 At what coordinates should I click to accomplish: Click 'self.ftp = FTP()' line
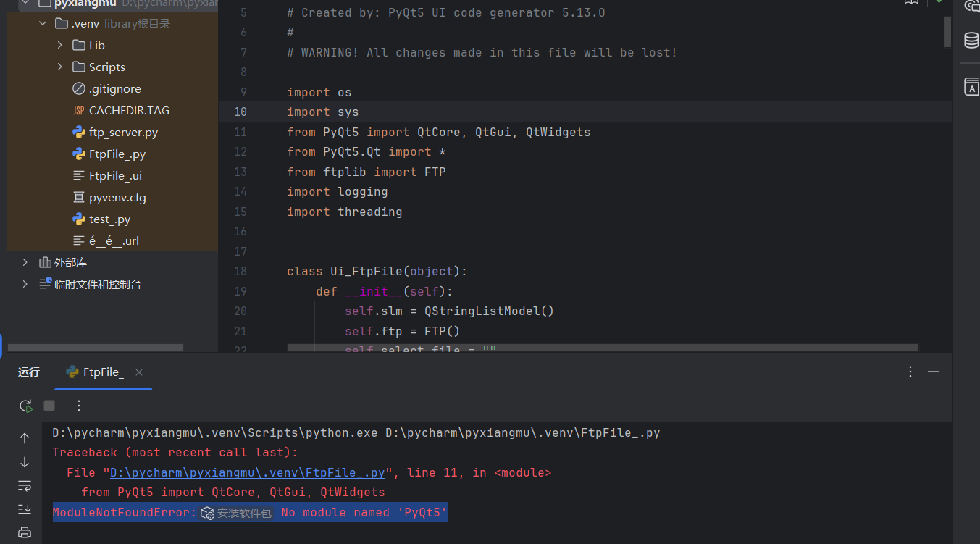pos(402,331)
